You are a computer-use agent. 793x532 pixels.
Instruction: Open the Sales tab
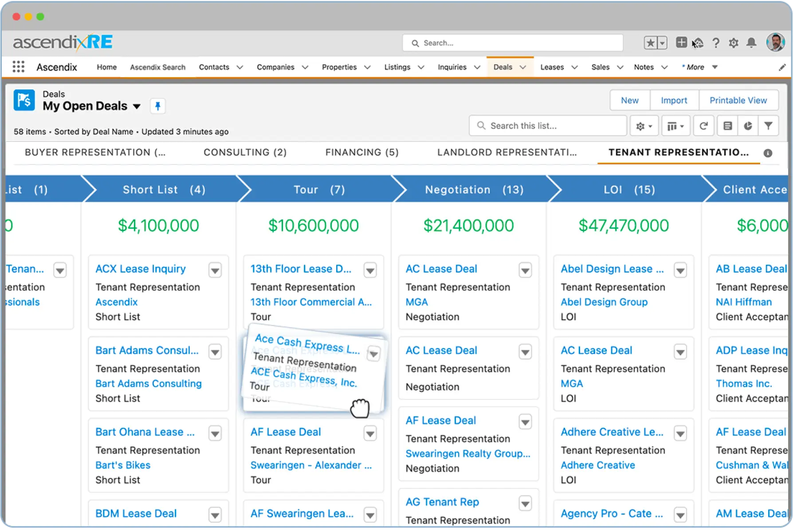pos(601,67)
